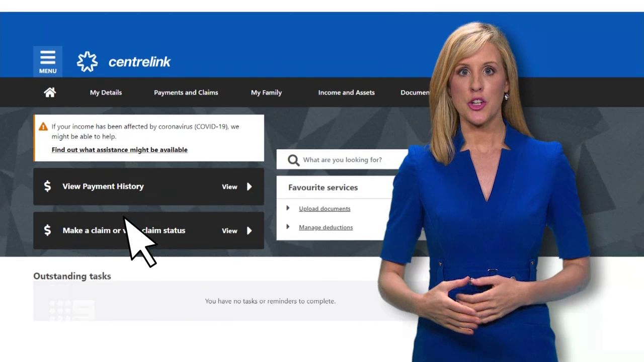Open the hamburger MENU button

pos(48,61)
